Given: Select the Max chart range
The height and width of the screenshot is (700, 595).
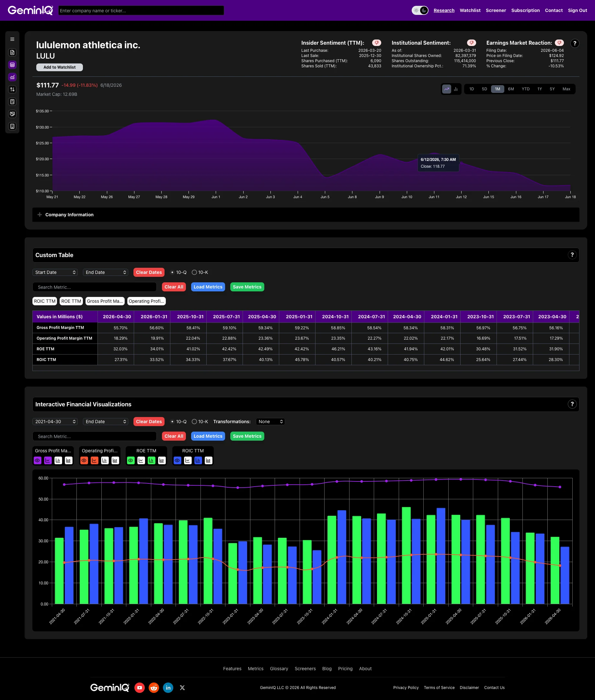Looking at the screenshot, I should (x=566, y=89).
